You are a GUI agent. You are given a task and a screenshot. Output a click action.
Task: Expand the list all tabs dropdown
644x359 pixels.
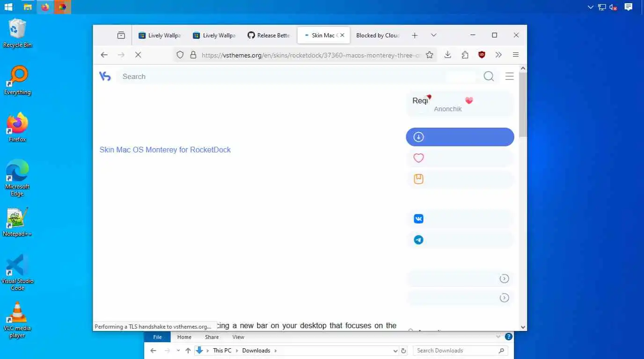433,35
